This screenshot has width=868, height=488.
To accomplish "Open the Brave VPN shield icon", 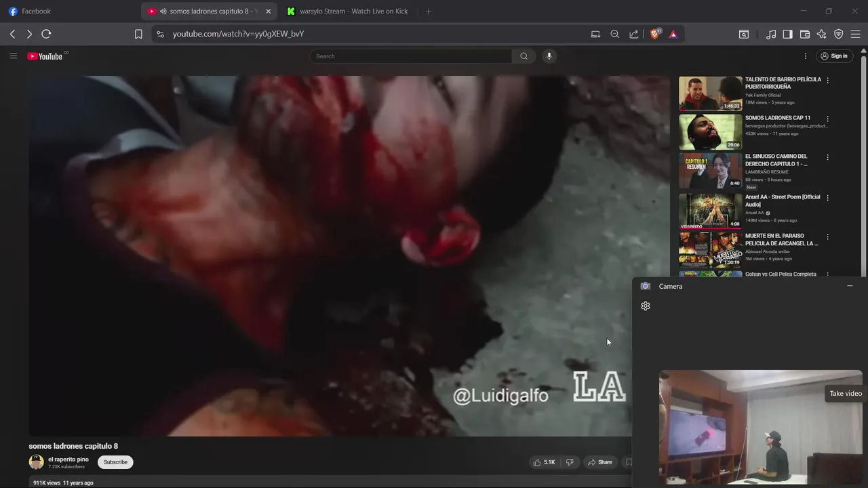I will [x=838, y=34].
